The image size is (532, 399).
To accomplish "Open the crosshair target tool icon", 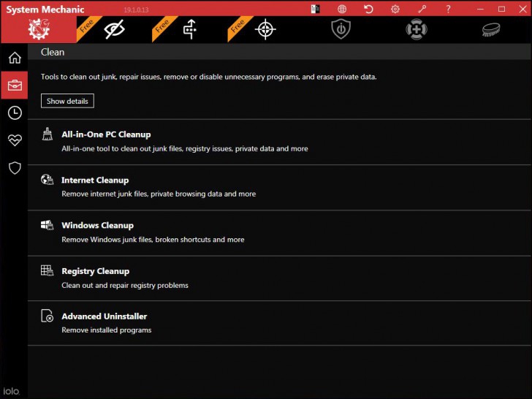I will pyautogui.click(x=265, y=29).
